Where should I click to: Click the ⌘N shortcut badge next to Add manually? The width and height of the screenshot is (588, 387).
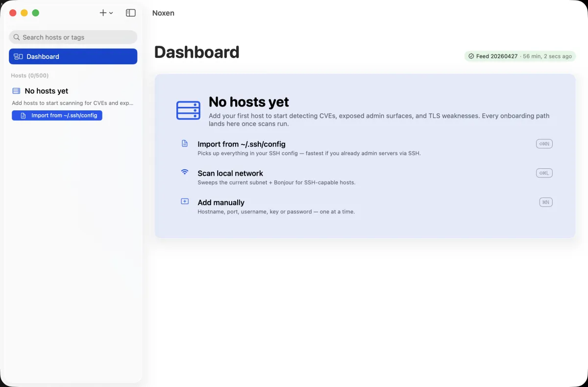point(545,202)
